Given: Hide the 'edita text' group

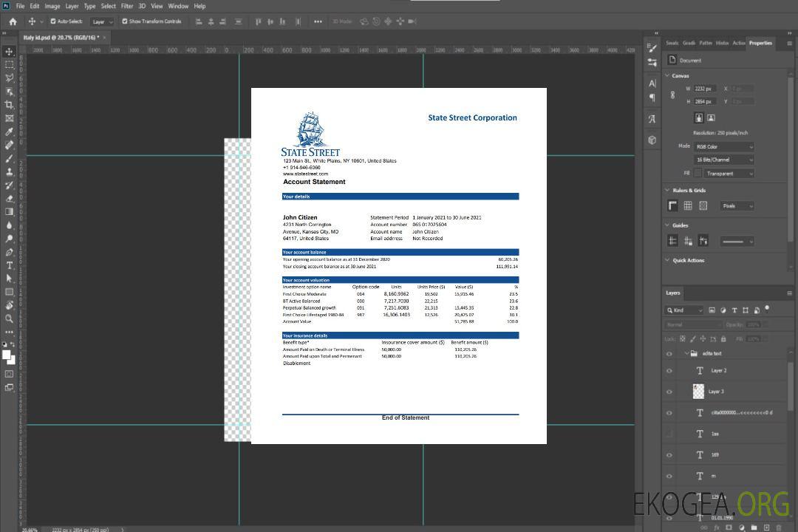Looking at the screenshot, I should 669,354.
